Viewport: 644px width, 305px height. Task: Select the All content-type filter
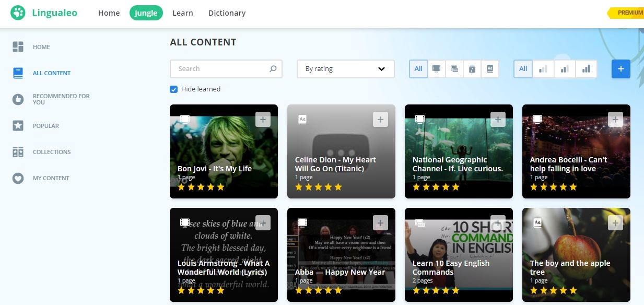(x=418, y=68)
